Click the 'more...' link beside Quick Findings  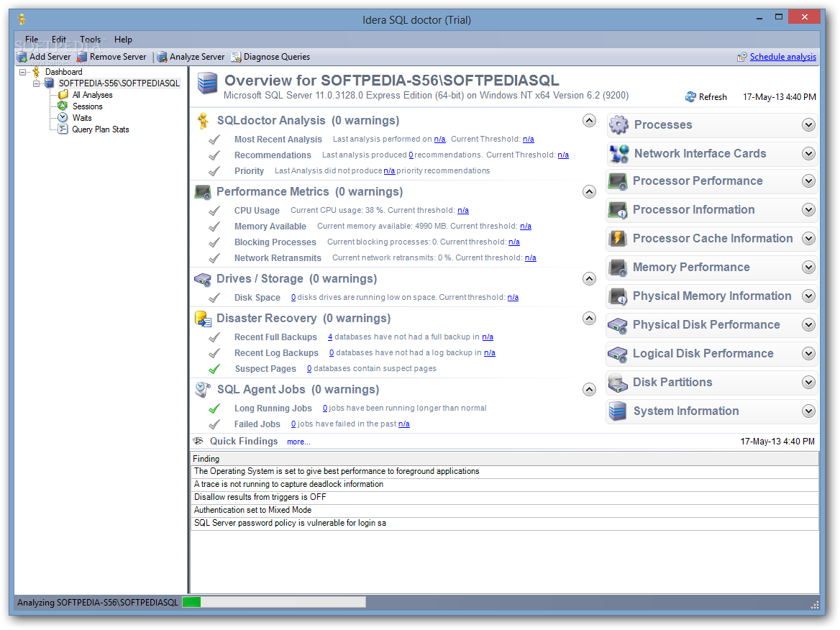(298, 442)
